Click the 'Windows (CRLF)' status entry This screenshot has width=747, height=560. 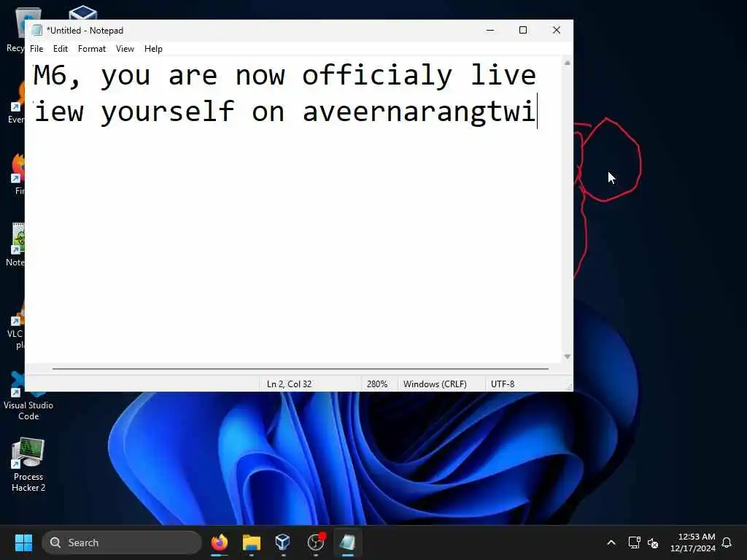tap(435, 384)
